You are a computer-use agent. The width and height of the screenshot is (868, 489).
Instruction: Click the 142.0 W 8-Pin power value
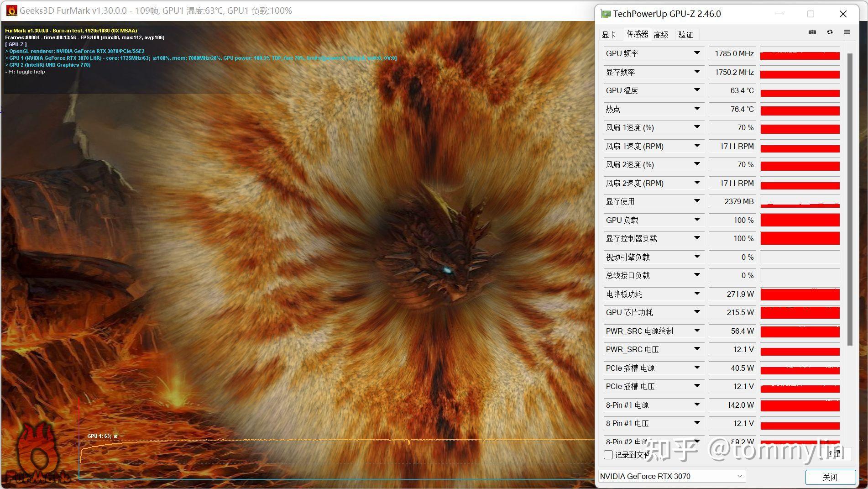[x=732, y=405]
